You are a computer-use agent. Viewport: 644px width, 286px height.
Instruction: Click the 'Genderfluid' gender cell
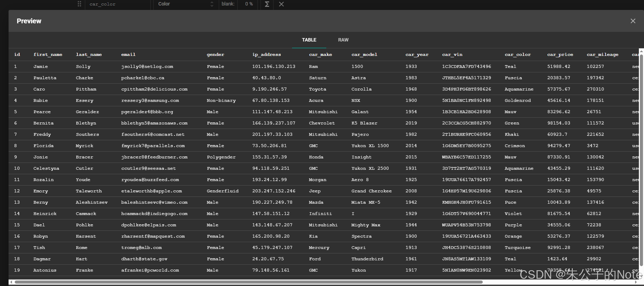(223, 191)
